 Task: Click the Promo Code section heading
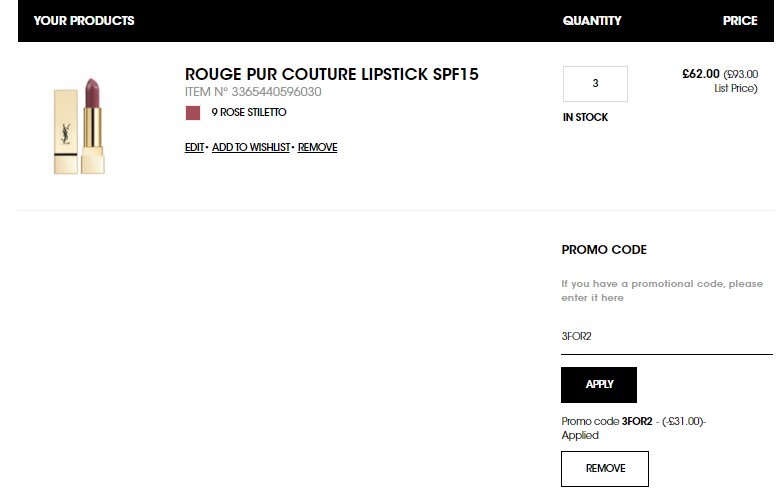pyautogui.click(x=604, y=250)
